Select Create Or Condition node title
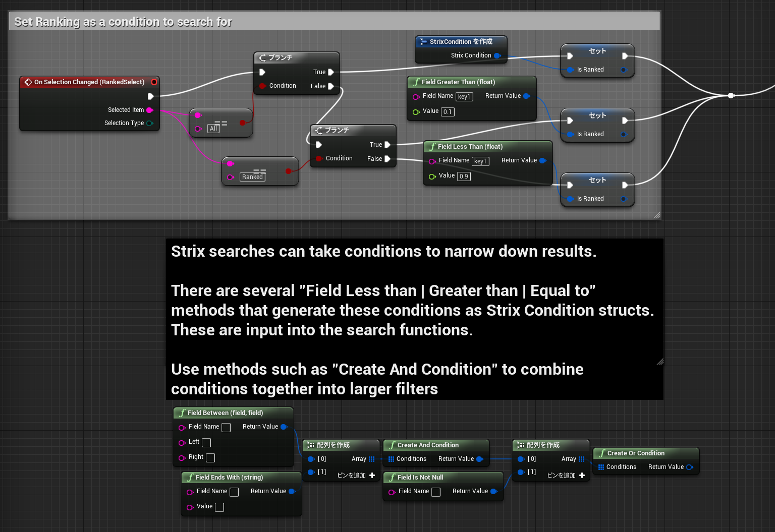 click(x=636, y=453)
